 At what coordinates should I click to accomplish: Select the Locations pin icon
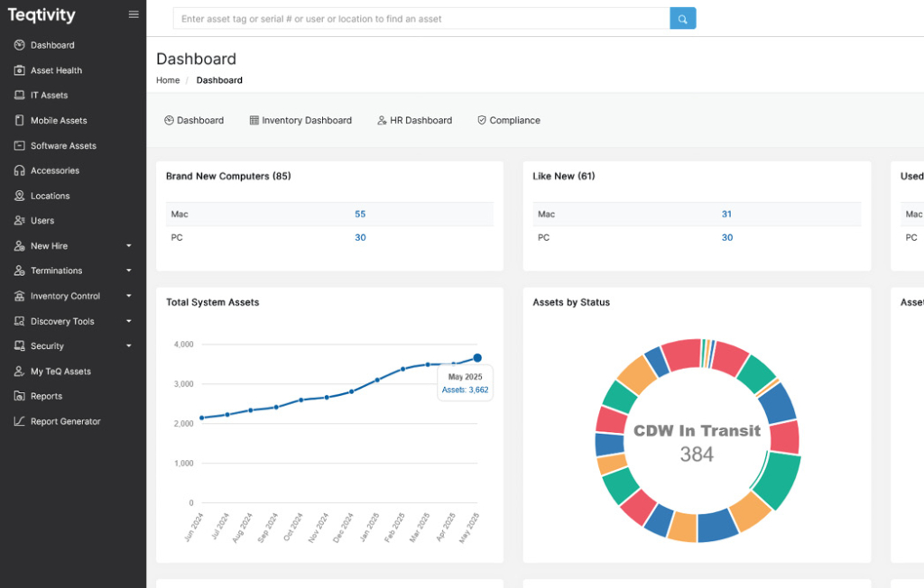click(x=20, y=196)
